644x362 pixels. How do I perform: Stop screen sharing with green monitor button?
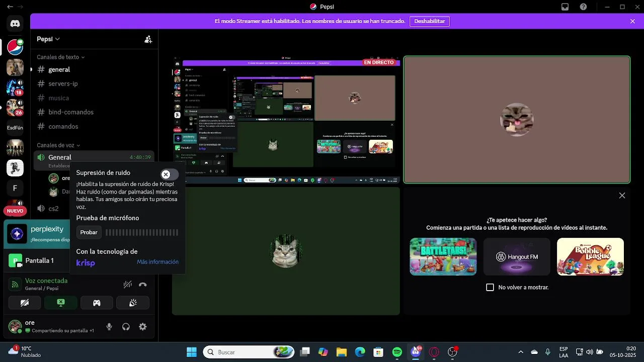tap(61, 303)
